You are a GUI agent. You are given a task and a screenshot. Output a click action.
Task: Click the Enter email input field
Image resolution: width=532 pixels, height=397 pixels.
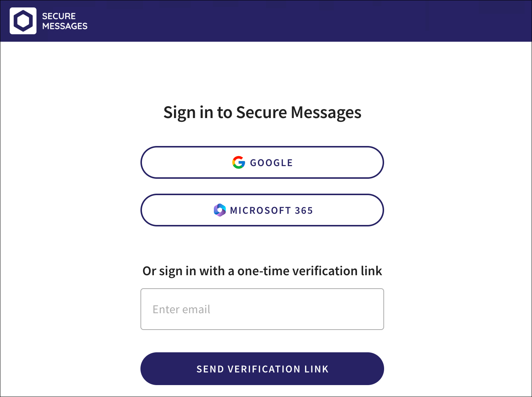pos(262,309)
